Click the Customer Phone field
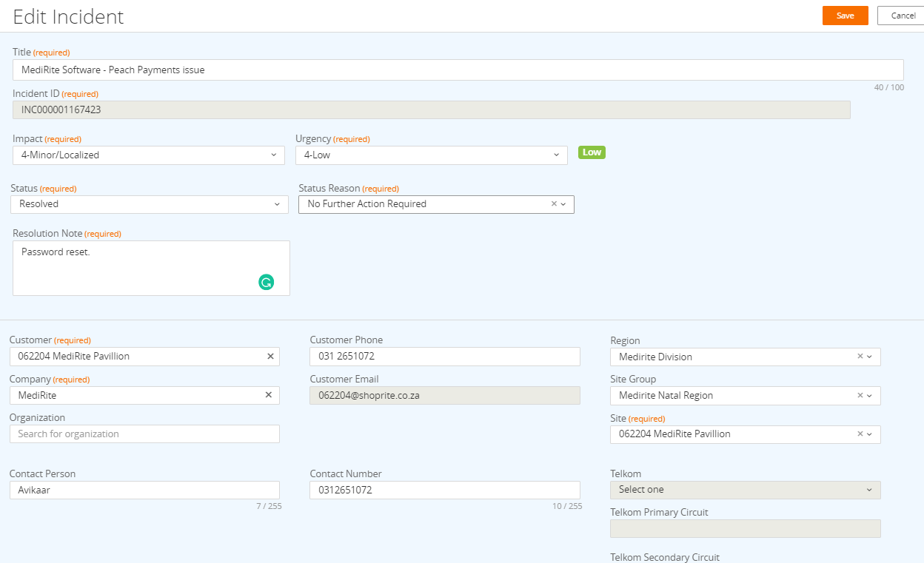Image resolution: width=924 pixels, height=563 pixels. (x=445, y=357)
